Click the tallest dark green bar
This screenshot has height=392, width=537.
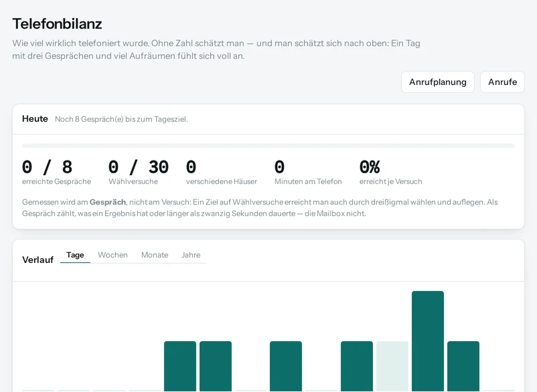coord(428,341)
